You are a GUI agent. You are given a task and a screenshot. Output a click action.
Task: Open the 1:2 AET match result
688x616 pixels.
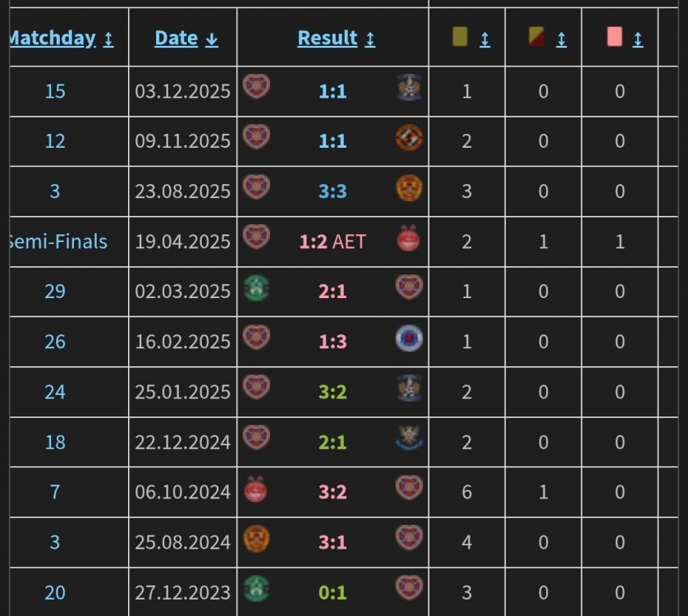pos(333,241)
